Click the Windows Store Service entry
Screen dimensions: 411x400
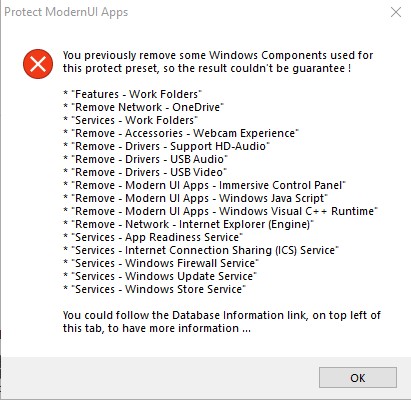tap(155, 289)
